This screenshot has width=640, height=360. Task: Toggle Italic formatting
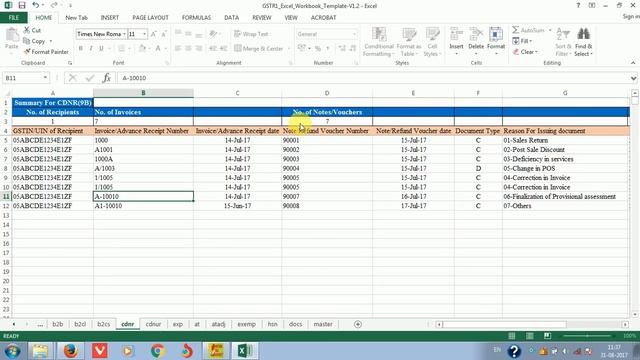click(x=91, y=48)
